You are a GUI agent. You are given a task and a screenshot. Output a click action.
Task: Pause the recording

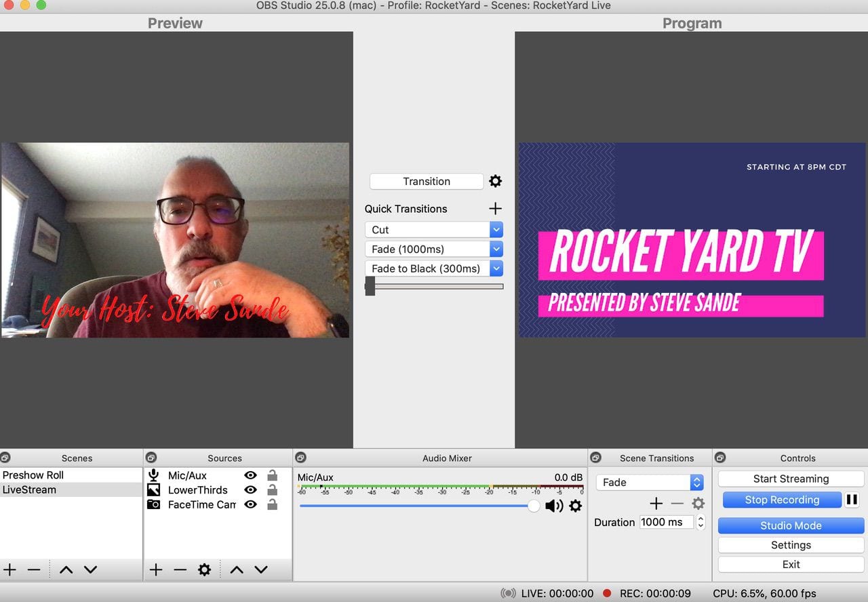pyautogui.click(x=852, y=500)
